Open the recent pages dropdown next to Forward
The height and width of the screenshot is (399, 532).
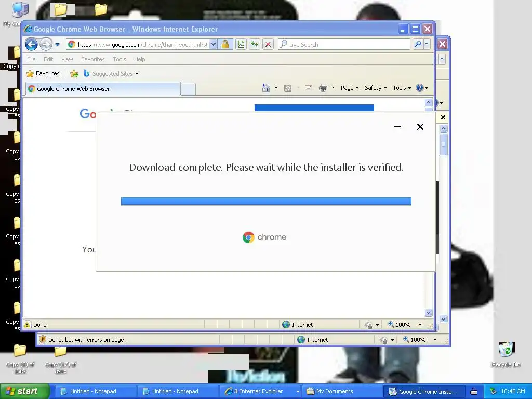[57, 45]
